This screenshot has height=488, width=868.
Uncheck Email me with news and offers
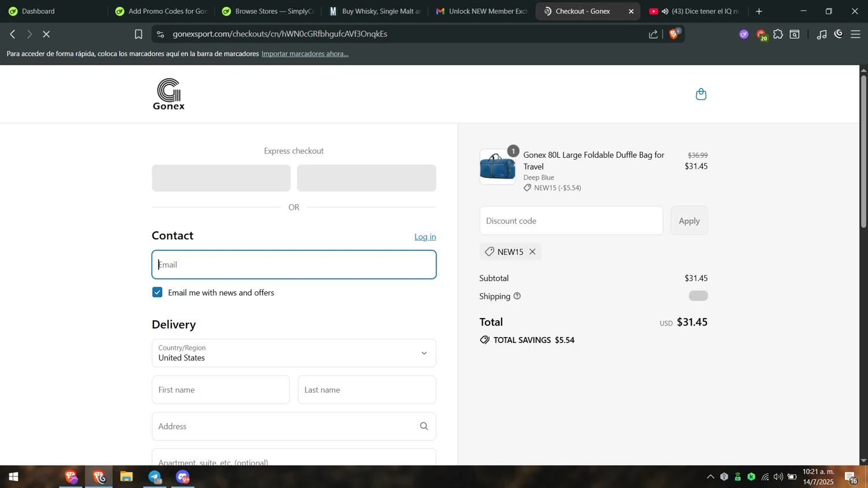(x=157, y=293)
